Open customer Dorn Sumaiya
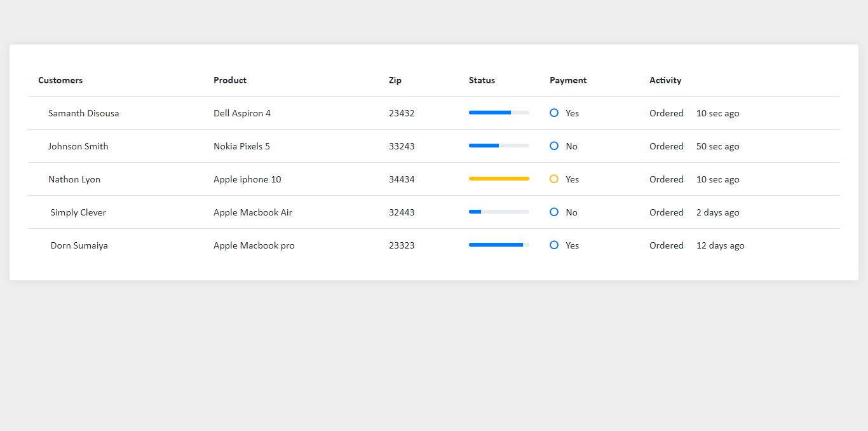 tap(79, 245)
